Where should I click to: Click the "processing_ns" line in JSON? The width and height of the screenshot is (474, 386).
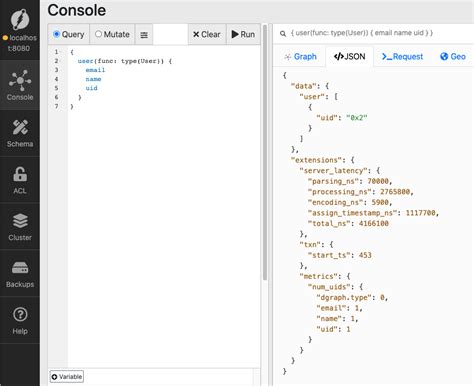(361, 192)
